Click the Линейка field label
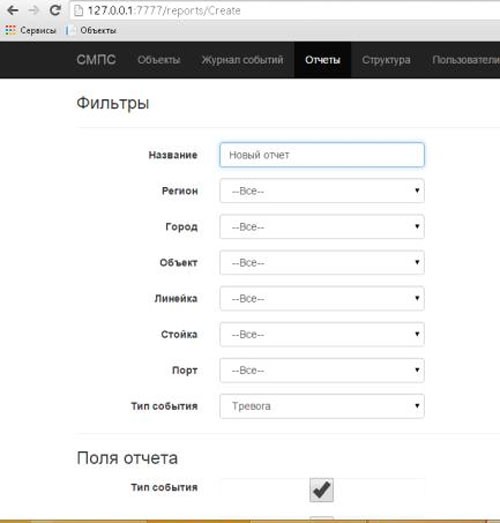500x523 pixels. [176, 299]
